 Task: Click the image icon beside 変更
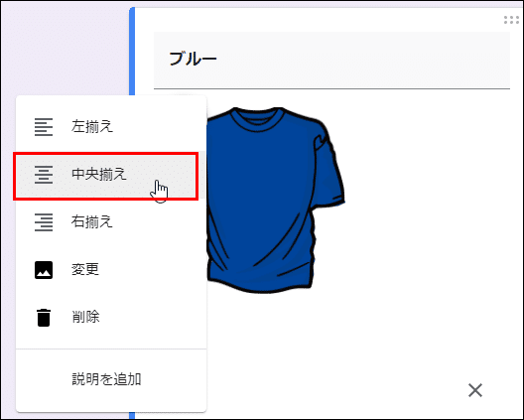(44, 270)
